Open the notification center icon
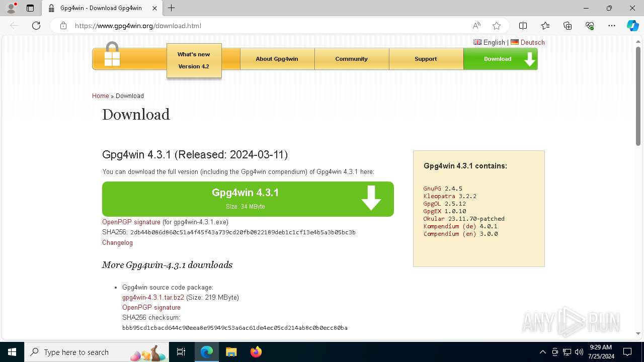The height and width of the screenshot is (362, 644). pos(627,352)
